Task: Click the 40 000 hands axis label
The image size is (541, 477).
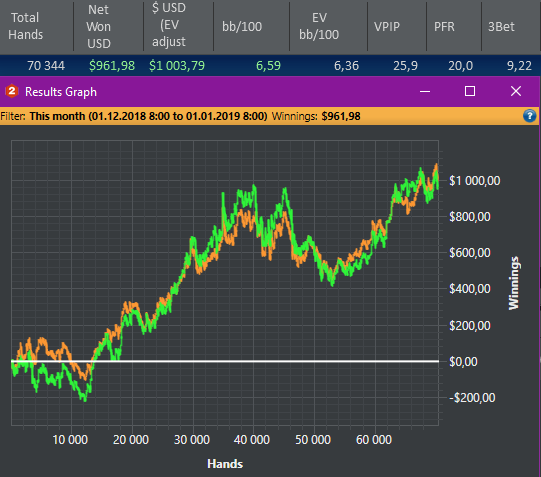Action: point(252,440)
